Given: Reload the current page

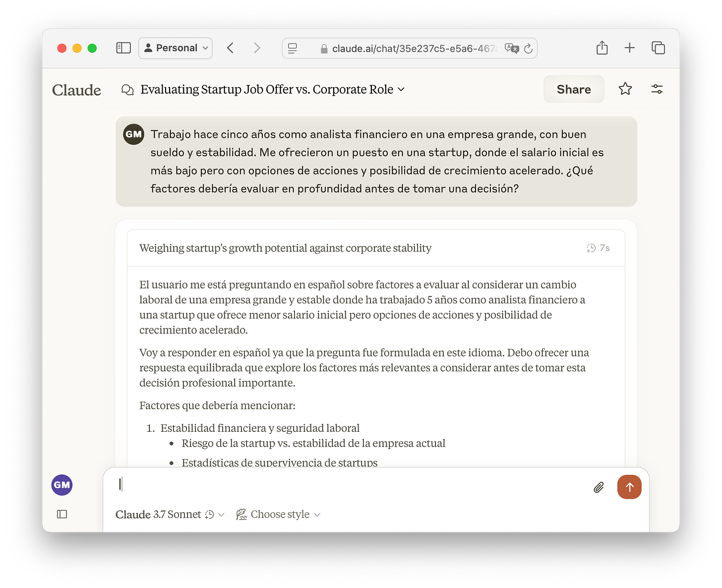Looking at the screenshot, I should click(x=529, y=48).
